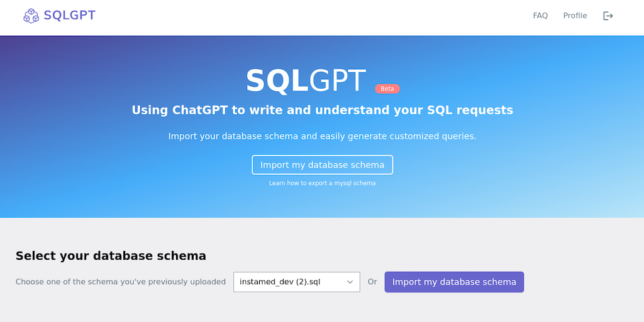Click the logout icon
644x322 pixels.
[x=608, y=16]
